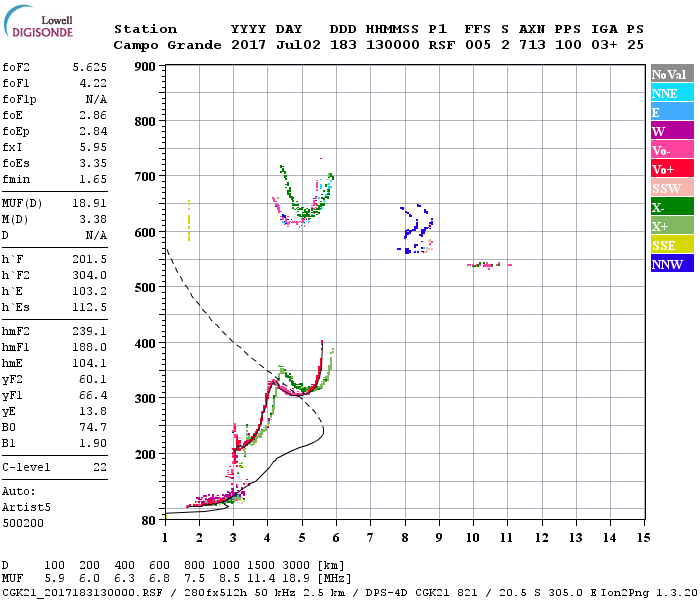Image resolution: width=700 pixels, height=600 pixels.
Task: Click the foF2 value 5.625
Action: (x=90, y=67)
